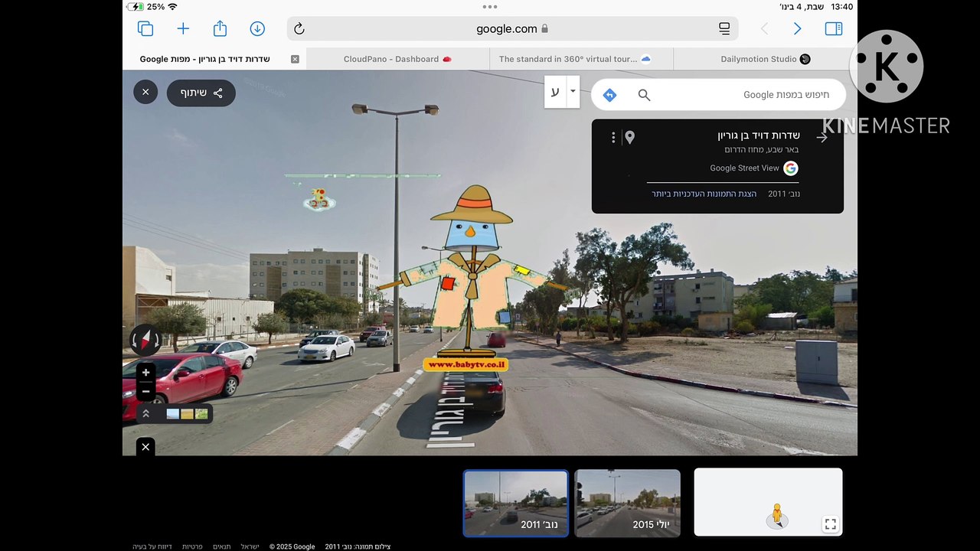Image resolution: width=980 pixels, height=551 pixels.
Task: Open the דיווח על בעיה link
Action: coord(152,546)
